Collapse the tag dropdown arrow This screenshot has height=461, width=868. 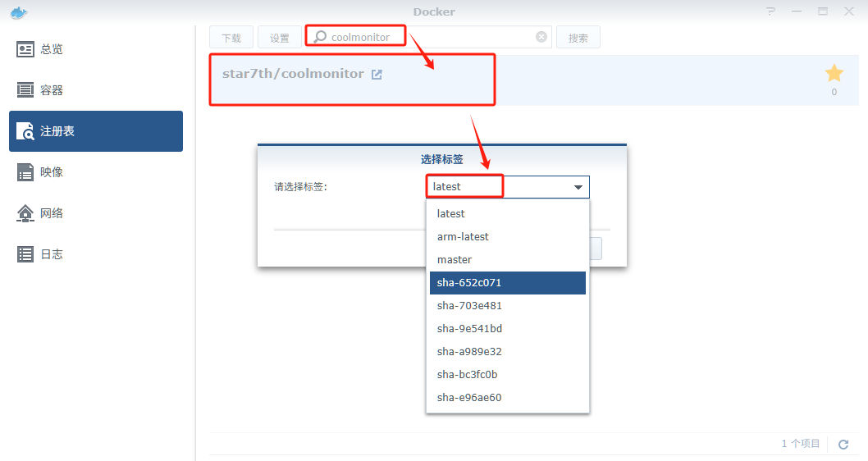[578, 187]
